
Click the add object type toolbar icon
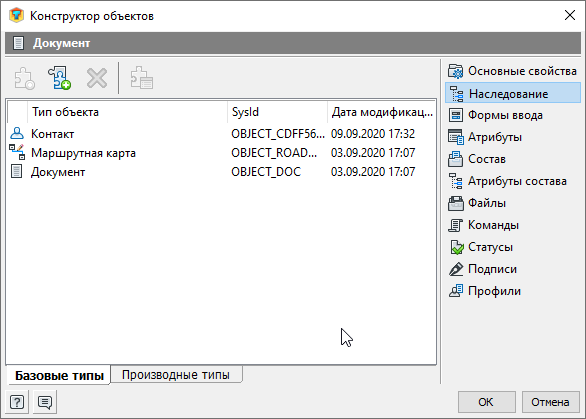coord(60,78)
